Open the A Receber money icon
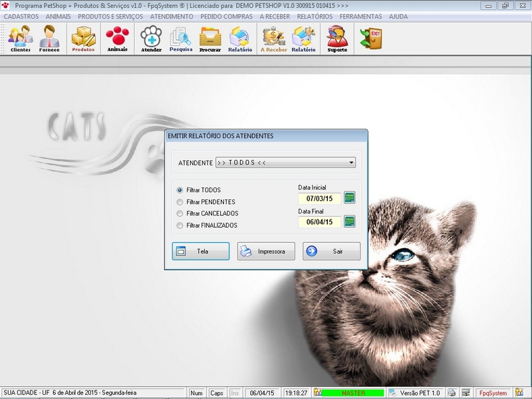The width and height of the screenshot is (532, 399). pos(273,39)
